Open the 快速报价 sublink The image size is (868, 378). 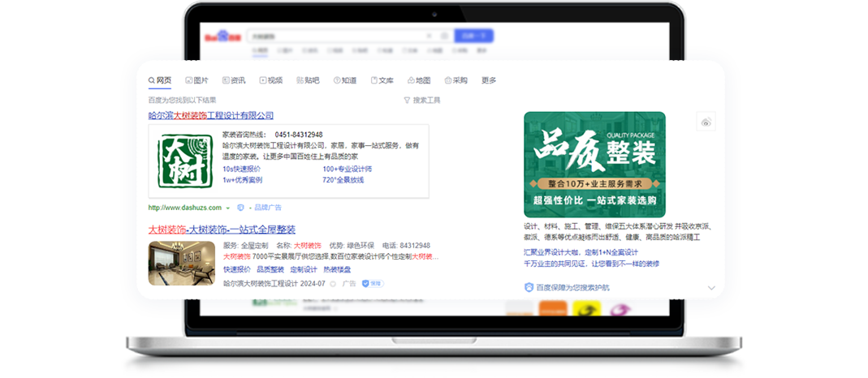(x=237, y=269)
